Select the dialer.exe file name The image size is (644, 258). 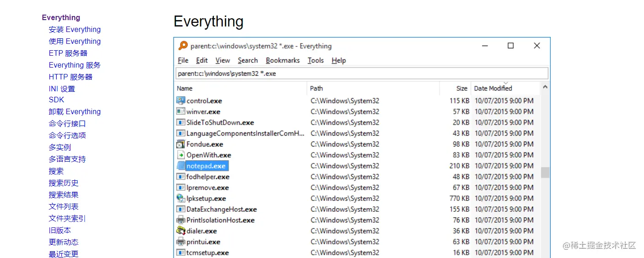202,231
